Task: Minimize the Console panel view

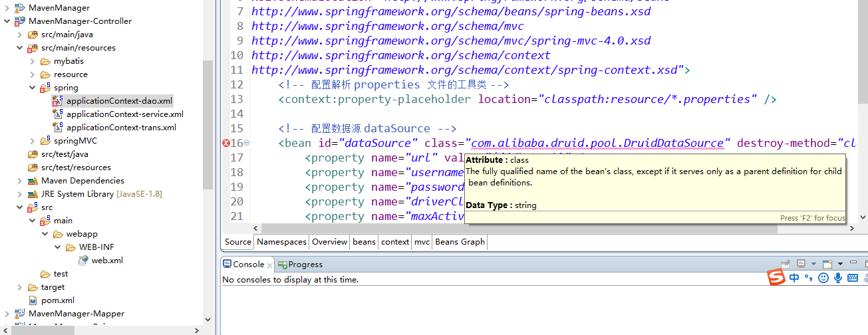Action: click(x=853, y=263)
